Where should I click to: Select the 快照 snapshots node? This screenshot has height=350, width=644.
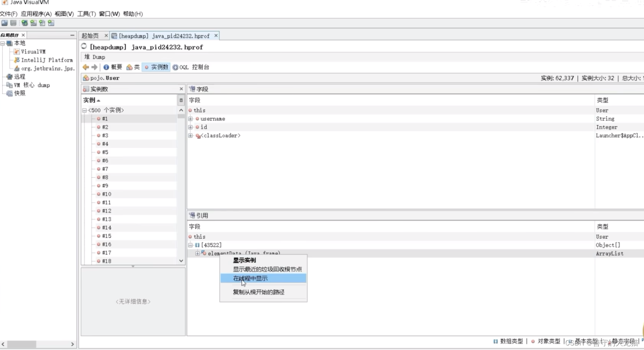19,94
